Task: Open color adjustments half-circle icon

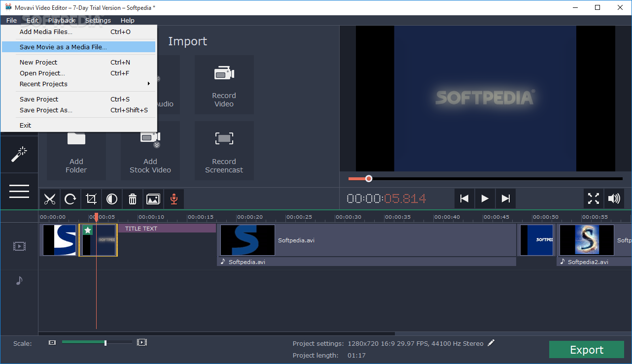Action: 112,199
